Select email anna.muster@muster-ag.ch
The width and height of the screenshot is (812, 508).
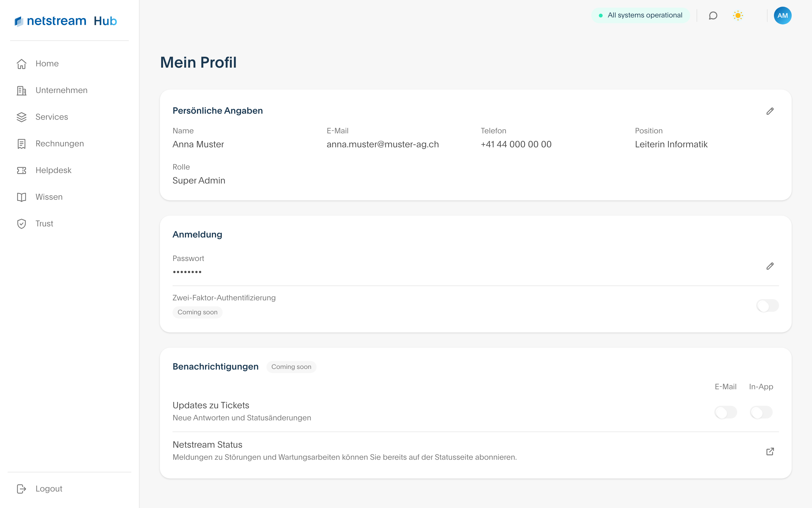click(x=383, y=144)
